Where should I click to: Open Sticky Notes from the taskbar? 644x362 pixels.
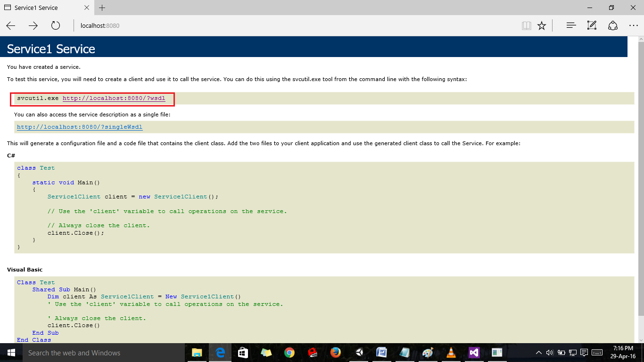(x=266, y=353)
